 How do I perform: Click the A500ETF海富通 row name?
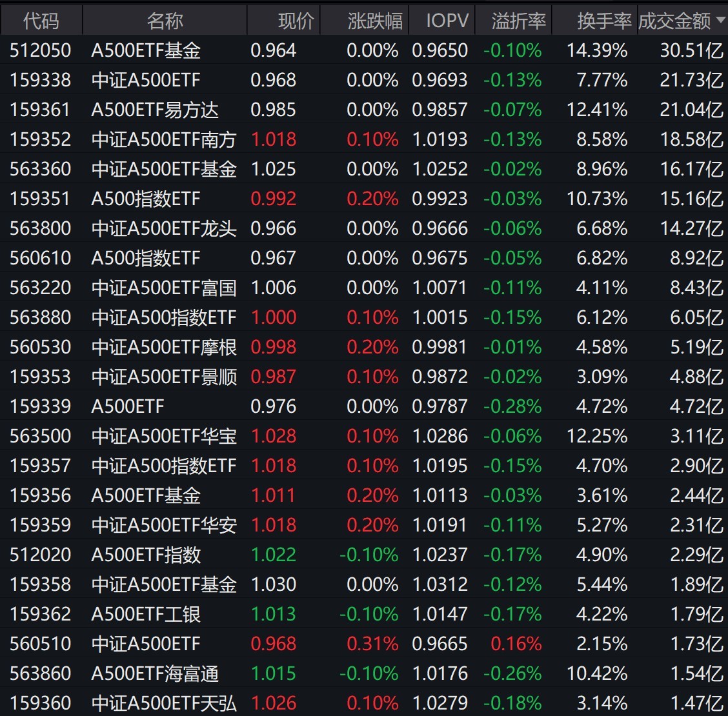coord(155,673)
